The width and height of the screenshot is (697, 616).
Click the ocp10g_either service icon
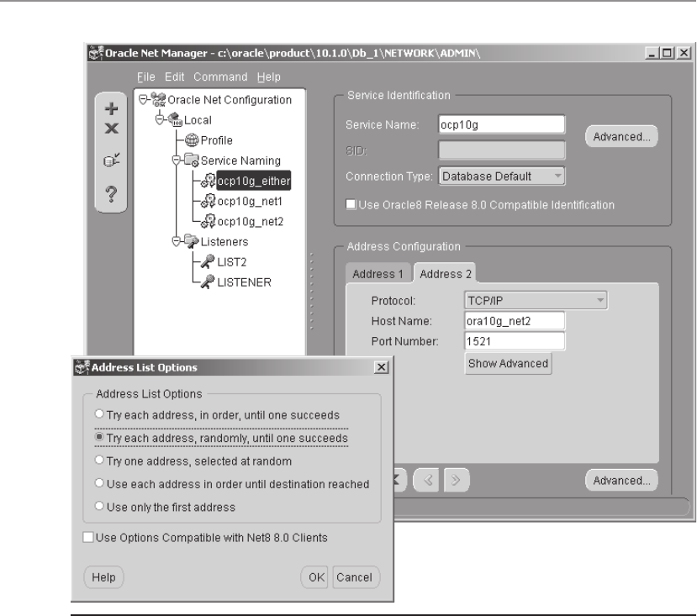[208, 181]
